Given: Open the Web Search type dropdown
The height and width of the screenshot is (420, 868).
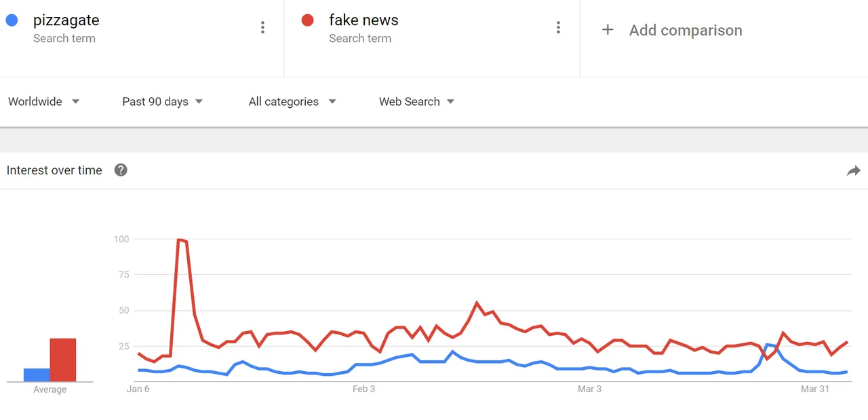Looking at the screenshot, I should [417, 102].
